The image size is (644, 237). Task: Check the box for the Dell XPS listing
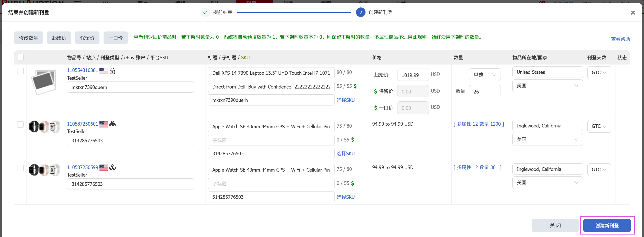click(20, 71)
